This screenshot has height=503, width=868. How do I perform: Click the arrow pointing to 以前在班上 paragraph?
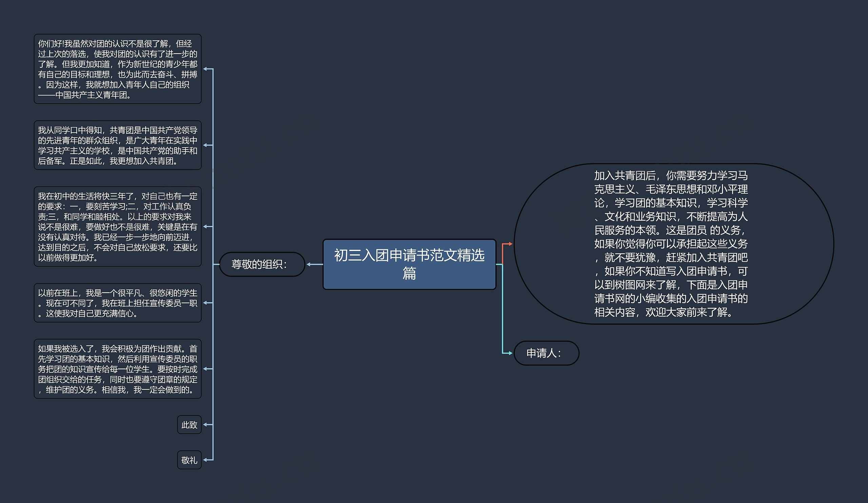205,303
